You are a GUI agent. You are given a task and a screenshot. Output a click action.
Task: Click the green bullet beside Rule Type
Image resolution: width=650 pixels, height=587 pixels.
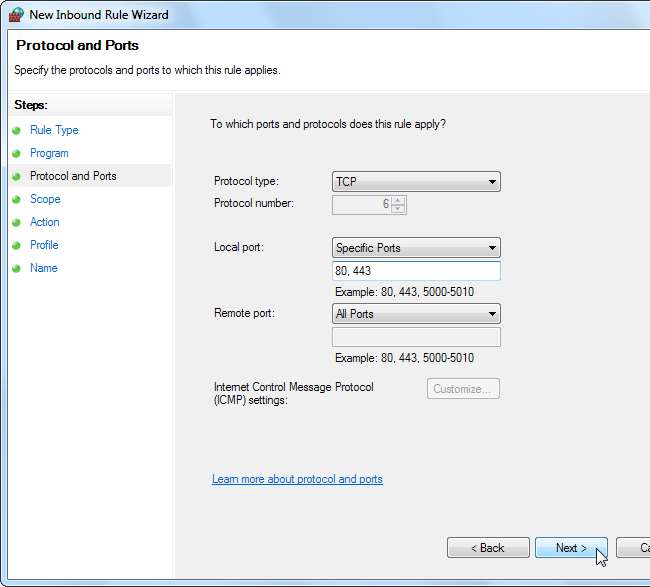click(17, 131)
